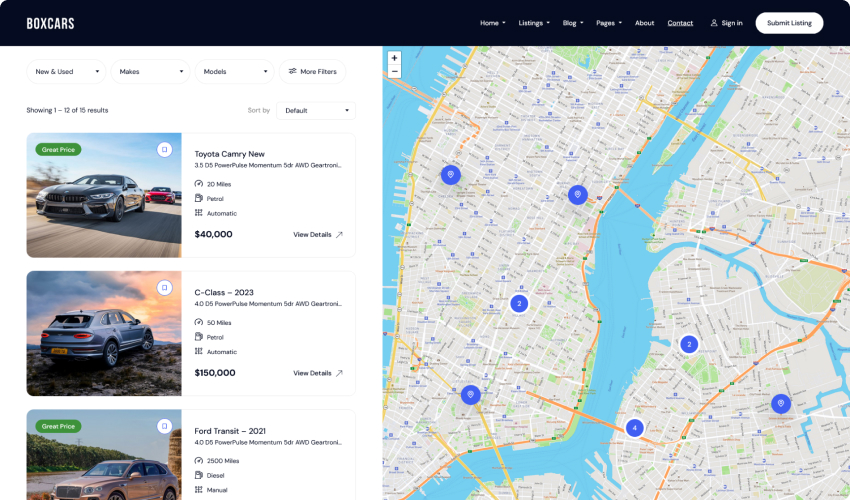The height and width of the screenshot is (500, 850).
Task: Expand the Models filter dropdown
Action: coord(235,72)
